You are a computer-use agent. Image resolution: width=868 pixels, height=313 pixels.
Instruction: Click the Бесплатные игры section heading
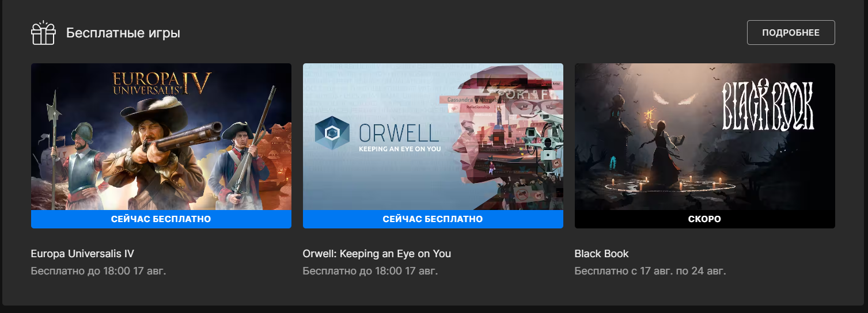point(123,33)
